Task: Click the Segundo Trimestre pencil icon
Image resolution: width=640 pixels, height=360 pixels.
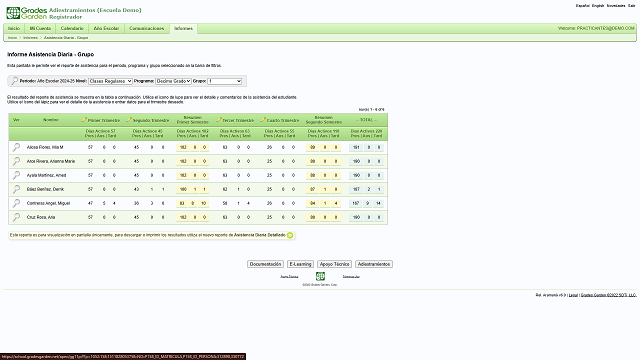Action: 129,120
